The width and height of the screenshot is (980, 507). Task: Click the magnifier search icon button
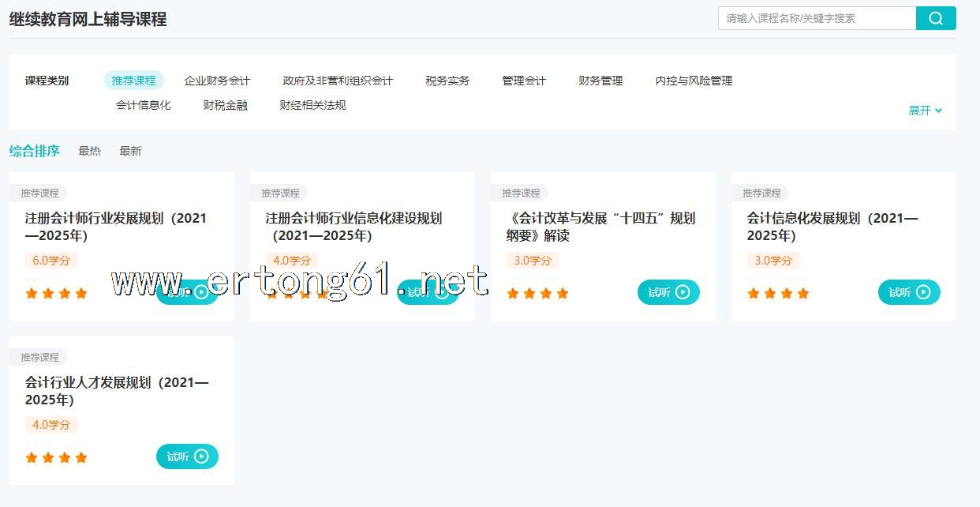(x=935, y=18)
